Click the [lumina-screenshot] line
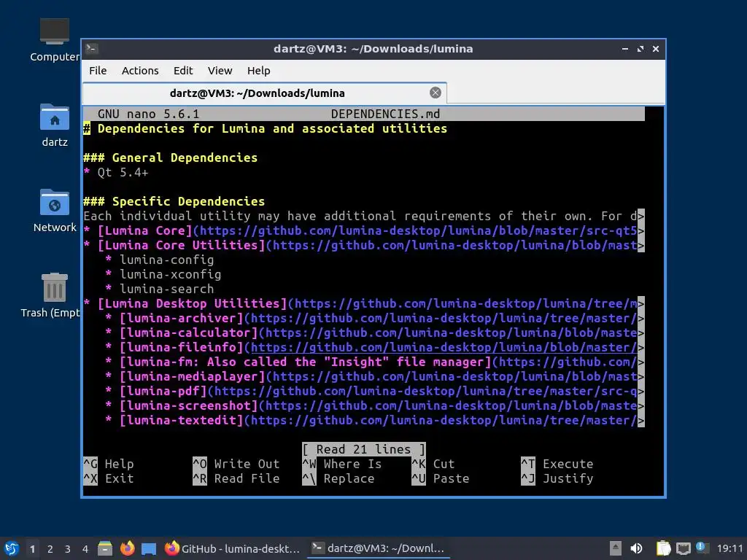747x560 pixels. pos(375,405)
